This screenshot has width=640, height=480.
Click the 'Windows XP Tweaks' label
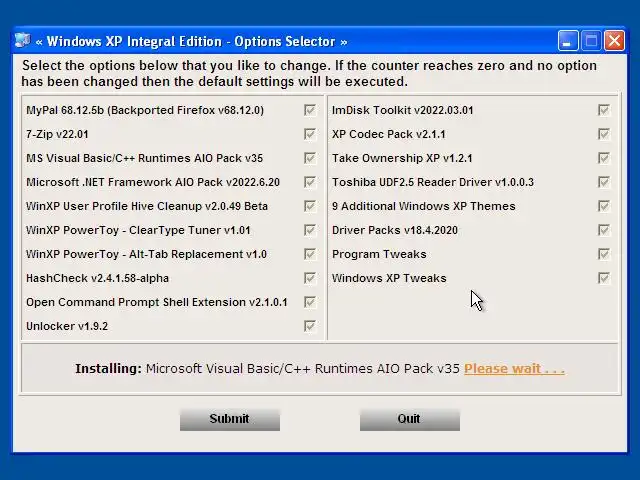[x=389, y=278]
